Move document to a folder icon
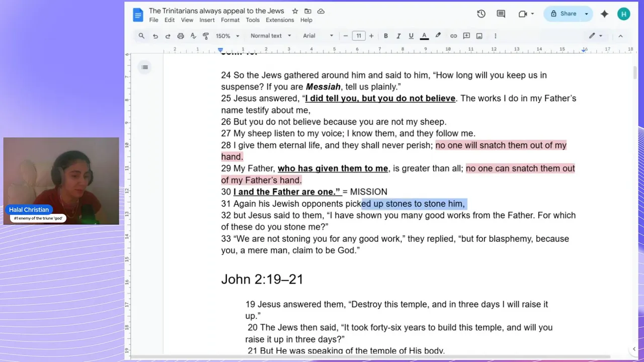Viewport: 644px width, 362px height. click(x=308, y=11)
